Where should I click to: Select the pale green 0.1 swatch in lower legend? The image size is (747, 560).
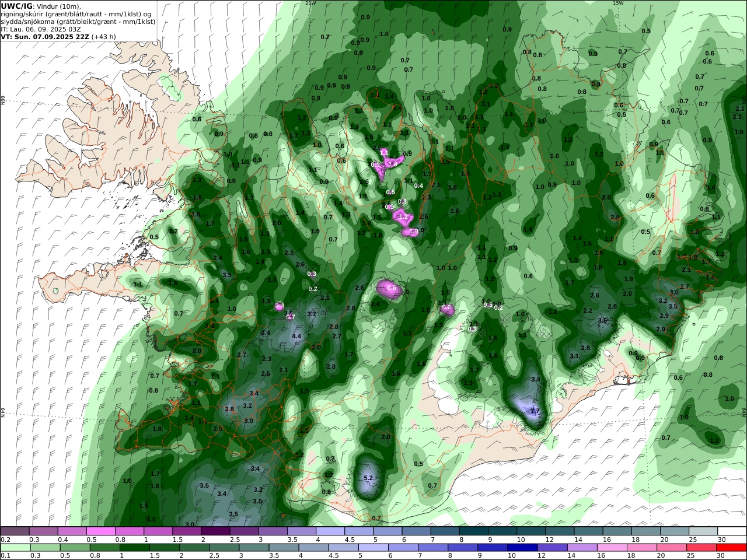click(16, 548)
